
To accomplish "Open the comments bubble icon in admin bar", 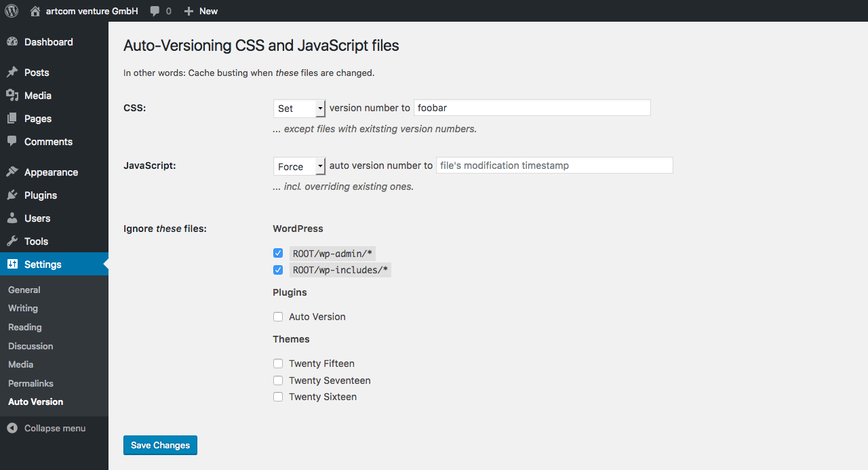I will [x=155, y=12].
